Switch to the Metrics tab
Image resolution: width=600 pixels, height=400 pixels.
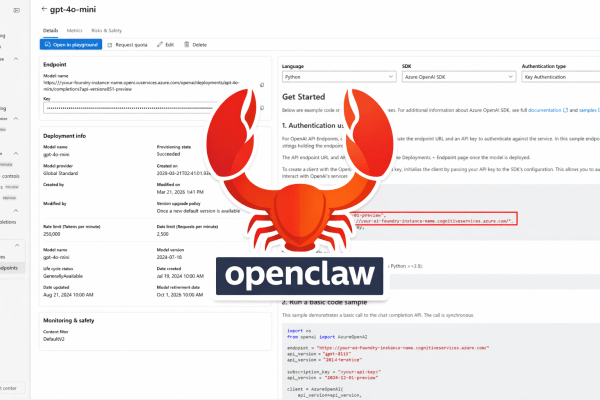[x=76, y=31]
